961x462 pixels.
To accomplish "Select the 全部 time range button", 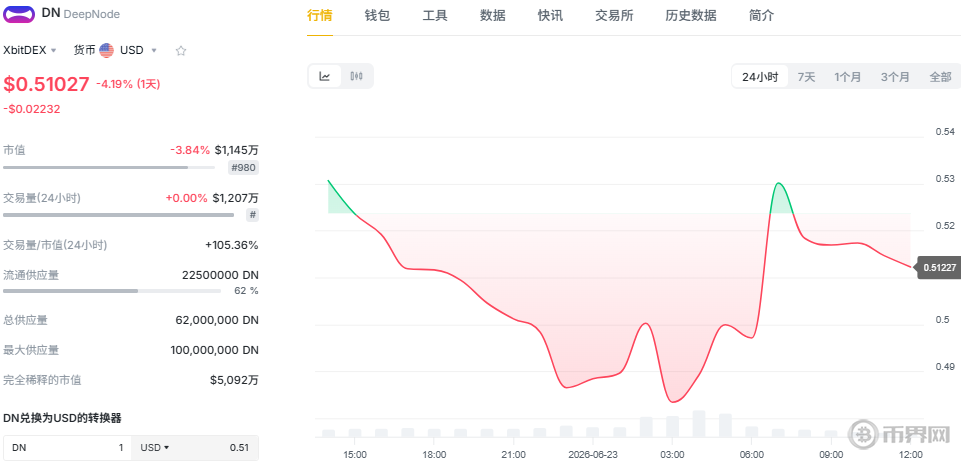I will [x=940, y=77].
